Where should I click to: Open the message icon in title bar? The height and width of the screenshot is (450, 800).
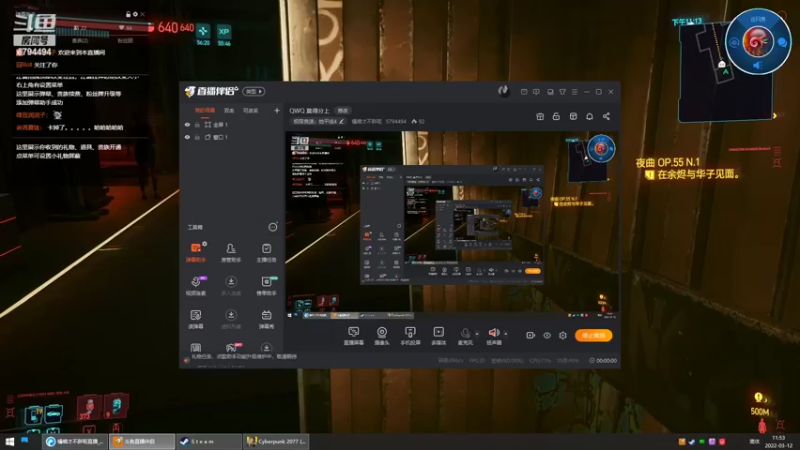(x=524, y=92)
